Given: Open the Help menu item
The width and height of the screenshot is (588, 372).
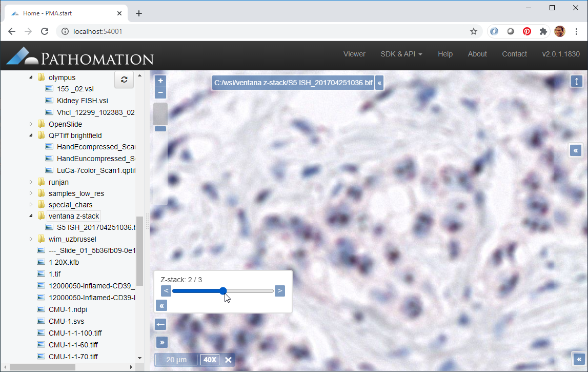Looking at the screenshot, I should [x=445, y=54].
